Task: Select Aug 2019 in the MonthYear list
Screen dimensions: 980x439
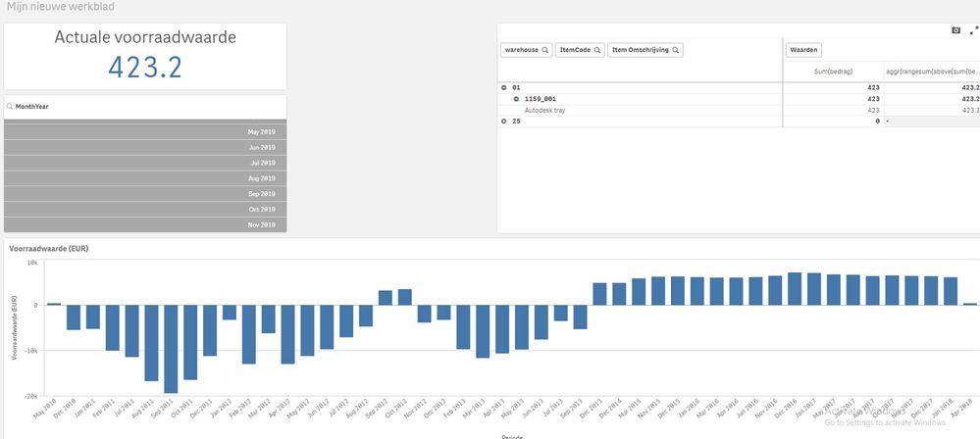Action: coord(145,178)
